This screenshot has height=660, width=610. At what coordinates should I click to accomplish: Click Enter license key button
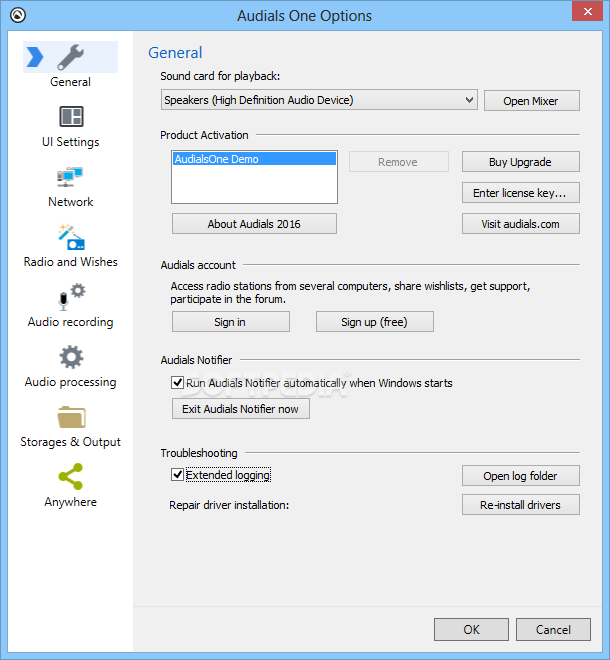[521, 193]
